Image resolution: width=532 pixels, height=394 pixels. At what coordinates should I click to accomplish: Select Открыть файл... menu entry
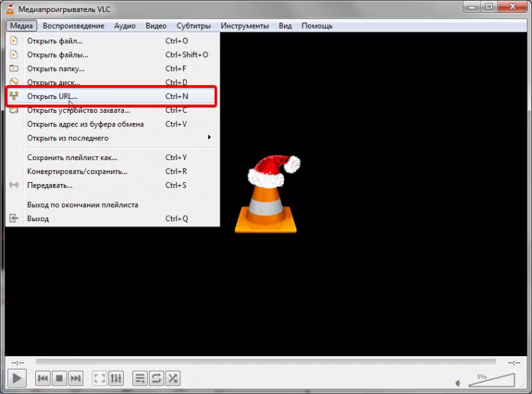pos(112,41)
